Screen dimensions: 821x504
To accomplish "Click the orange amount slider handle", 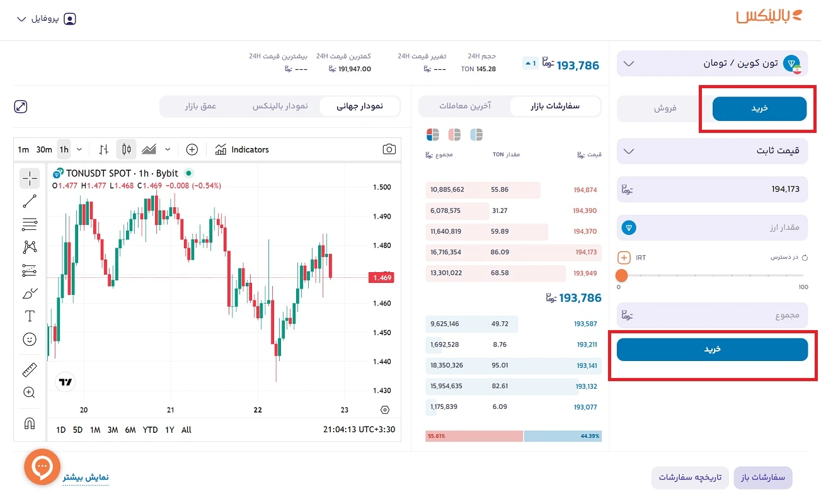I will 622,275.
